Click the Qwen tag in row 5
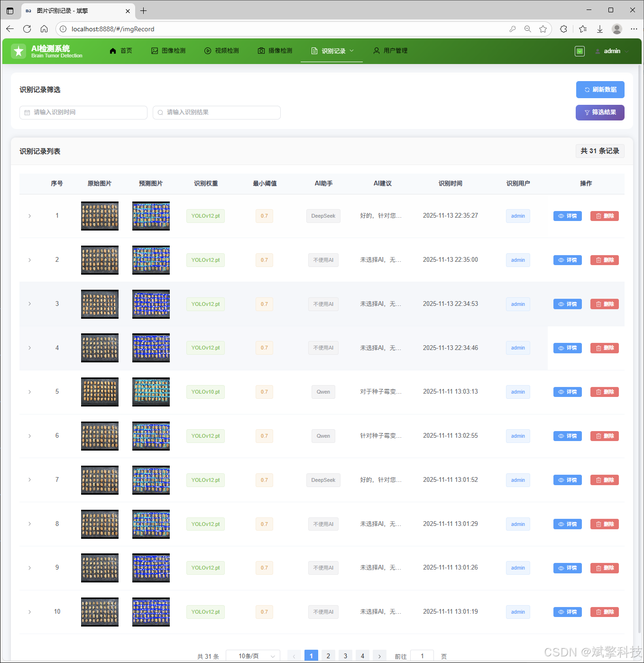This screenshot has width=644, height=663. (323, 392)
